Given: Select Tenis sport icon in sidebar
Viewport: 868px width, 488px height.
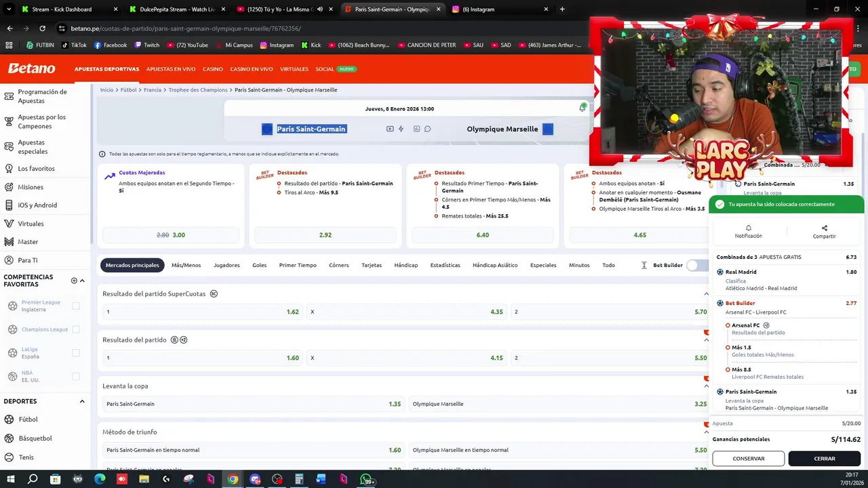Looking at the screenshot, I should pos(9,457).
